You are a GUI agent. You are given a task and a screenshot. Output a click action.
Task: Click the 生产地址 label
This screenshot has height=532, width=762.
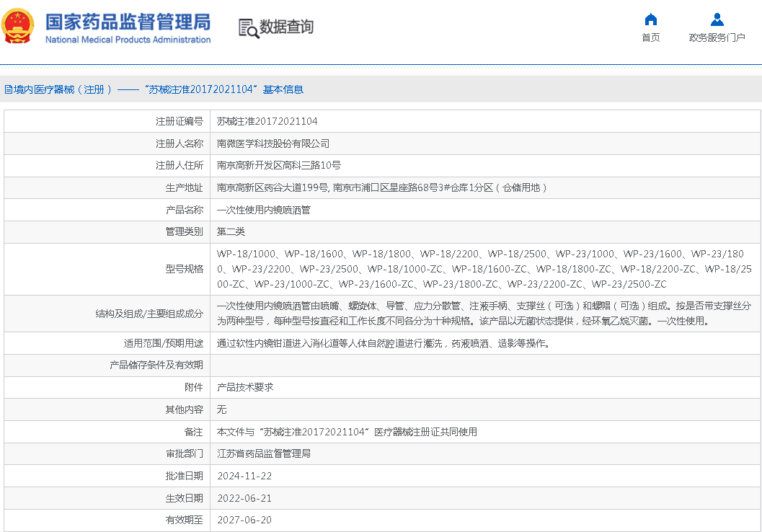pos(184,187)
